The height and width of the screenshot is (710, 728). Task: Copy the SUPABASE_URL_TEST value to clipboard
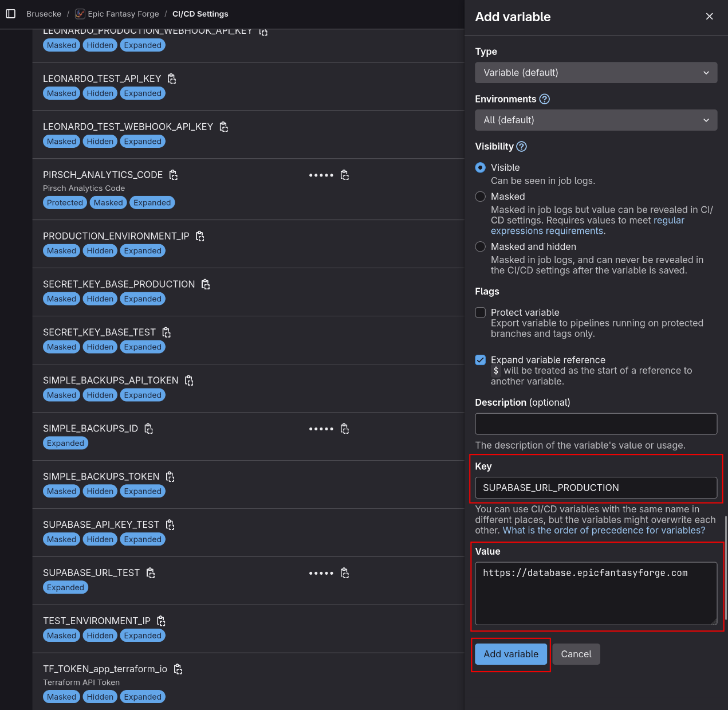click(345, 572)
